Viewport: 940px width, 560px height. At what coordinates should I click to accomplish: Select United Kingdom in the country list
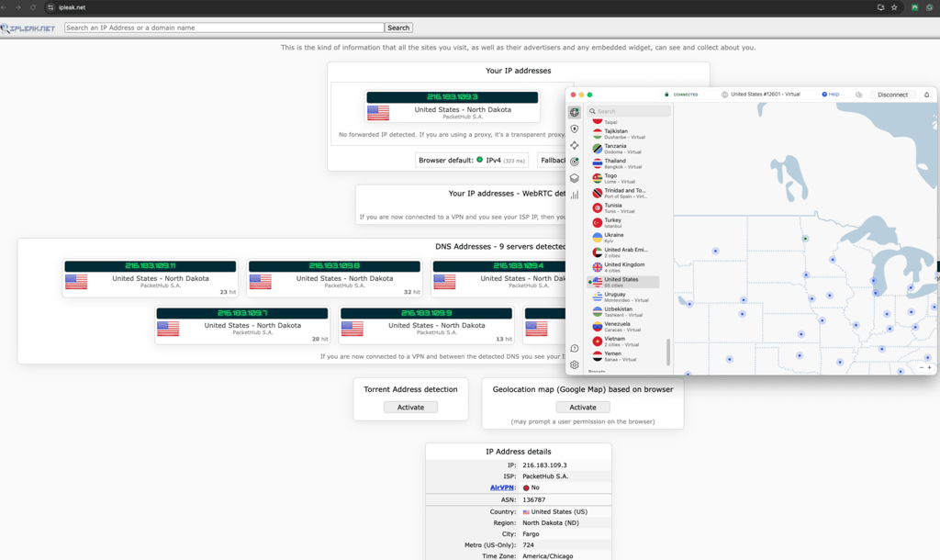pyautogui.click(x=623, y=267)
